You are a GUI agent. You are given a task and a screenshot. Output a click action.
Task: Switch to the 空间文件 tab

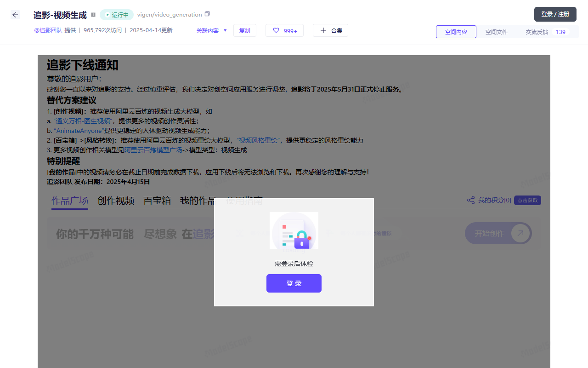click(x=497, y=32)
